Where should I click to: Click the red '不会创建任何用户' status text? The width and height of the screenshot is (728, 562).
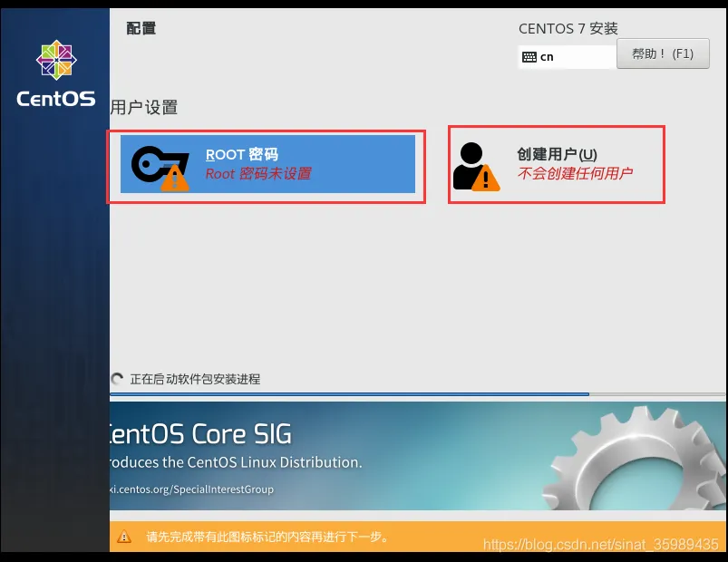click(x=575, y=173)
